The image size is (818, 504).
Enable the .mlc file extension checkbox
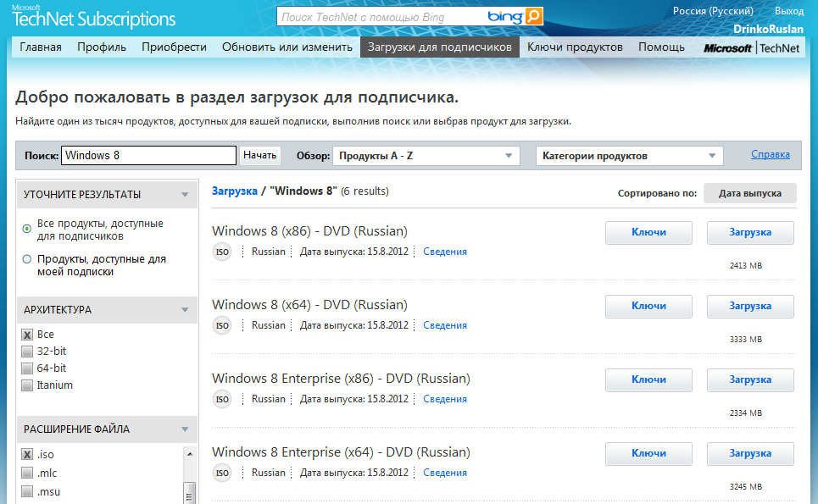tap(27, 473)
